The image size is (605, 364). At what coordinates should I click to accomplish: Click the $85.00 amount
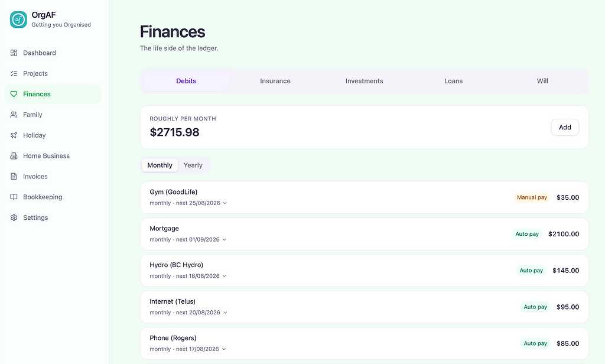click(x=568, y=343)
